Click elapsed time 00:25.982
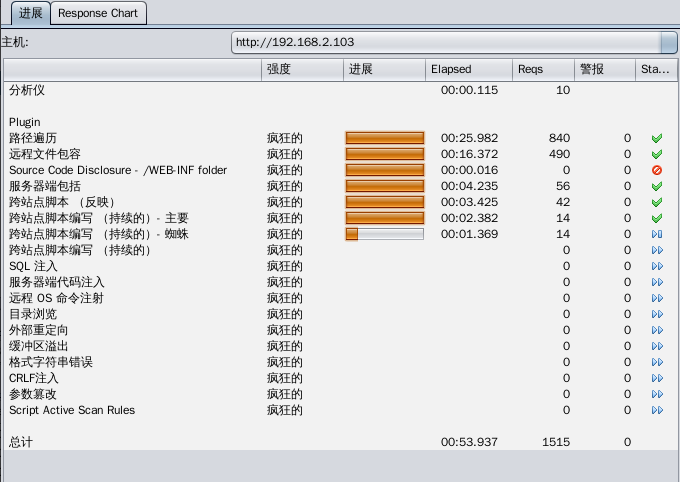680x482 pixels. pos(469,138)
